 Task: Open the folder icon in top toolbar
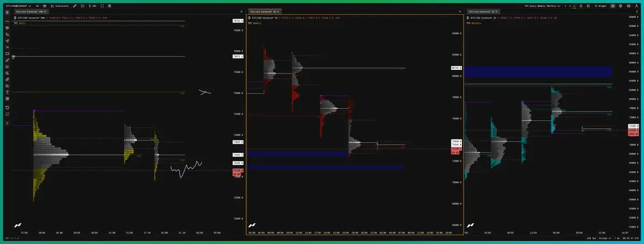click(x=82, y=6)
